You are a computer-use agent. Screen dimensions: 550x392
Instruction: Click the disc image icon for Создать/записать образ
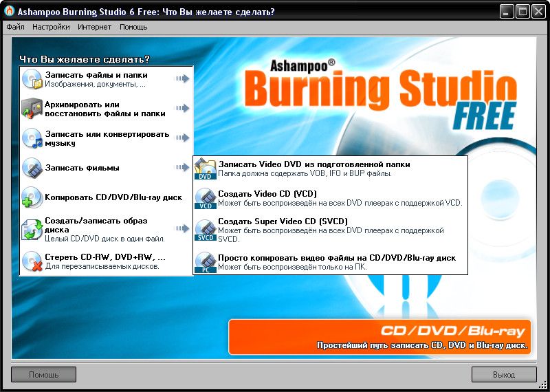(32, 229)
